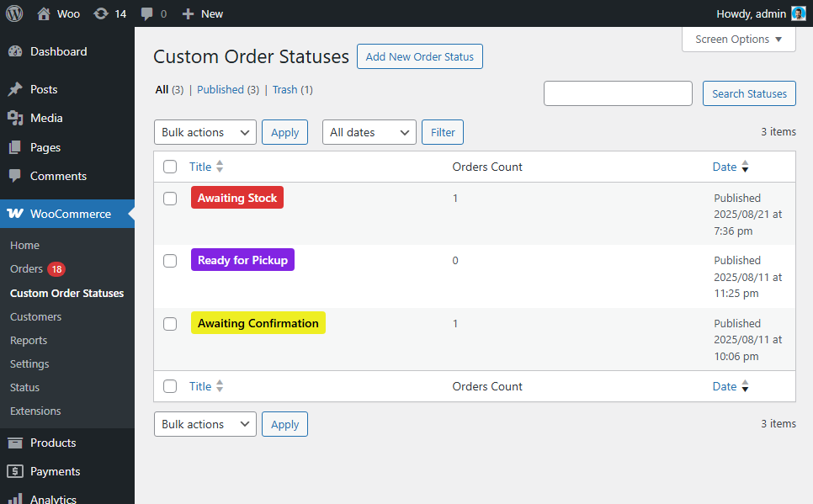Click the updates icon showing 14
This screenshot has width=813, height=504.
click(101, 13)
